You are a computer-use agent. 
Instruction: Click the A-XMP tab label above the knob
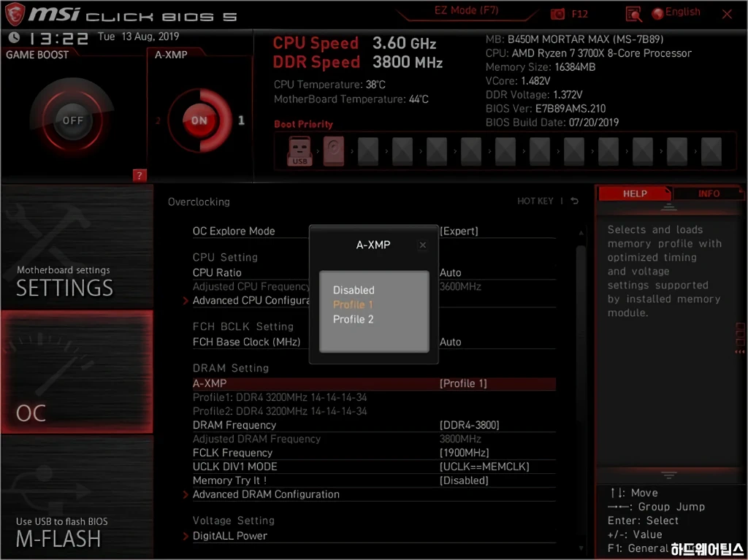171,55
